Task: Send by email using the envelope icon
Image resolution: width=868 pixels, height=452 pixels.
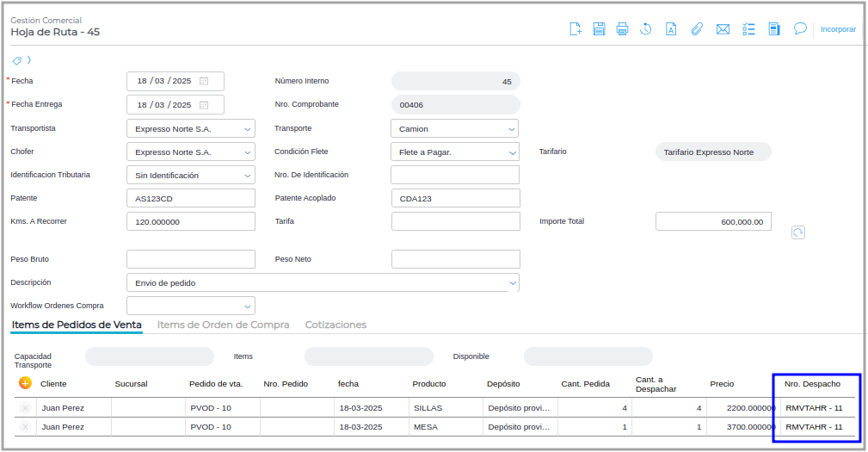Action: (723, 29)
